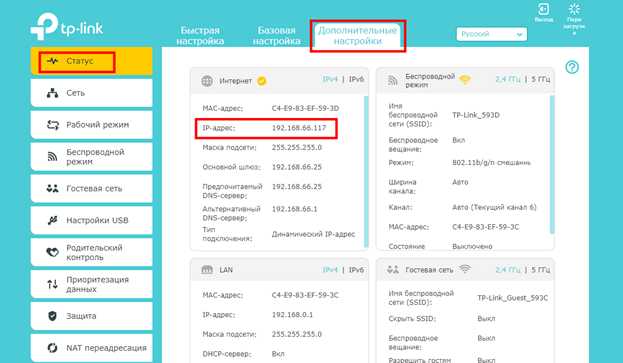Show 2,4 ГГц in Беспроводной режим card
623x363 pixels.
coord(507,79)
